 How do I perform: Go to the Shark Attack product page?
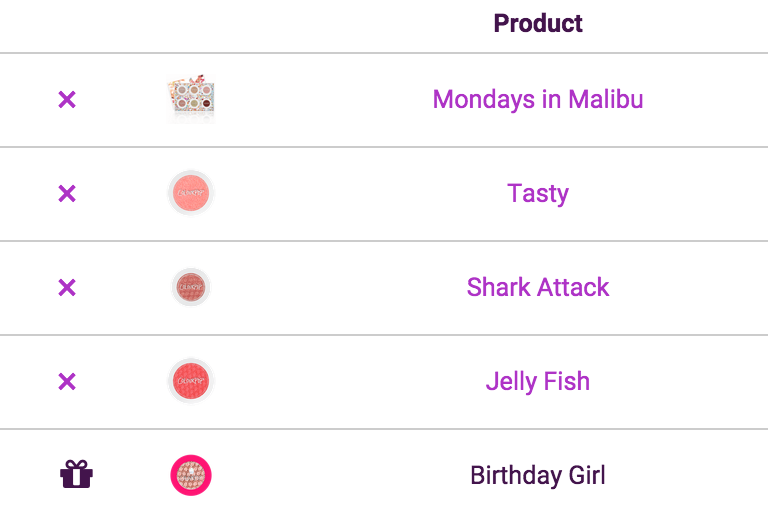(538, 287)
